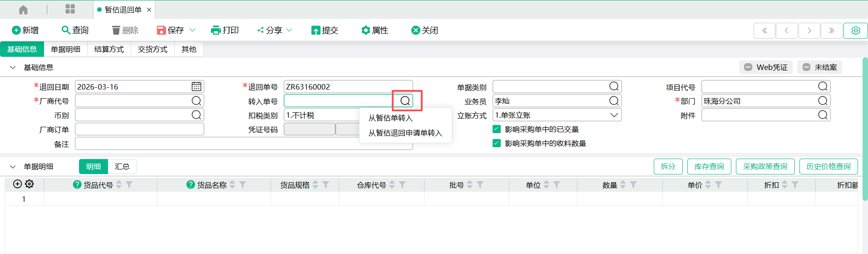868x254 pixels.
Task: Open the settings gear in the top right
Action: pyautogui.click(x=855, y=30)
